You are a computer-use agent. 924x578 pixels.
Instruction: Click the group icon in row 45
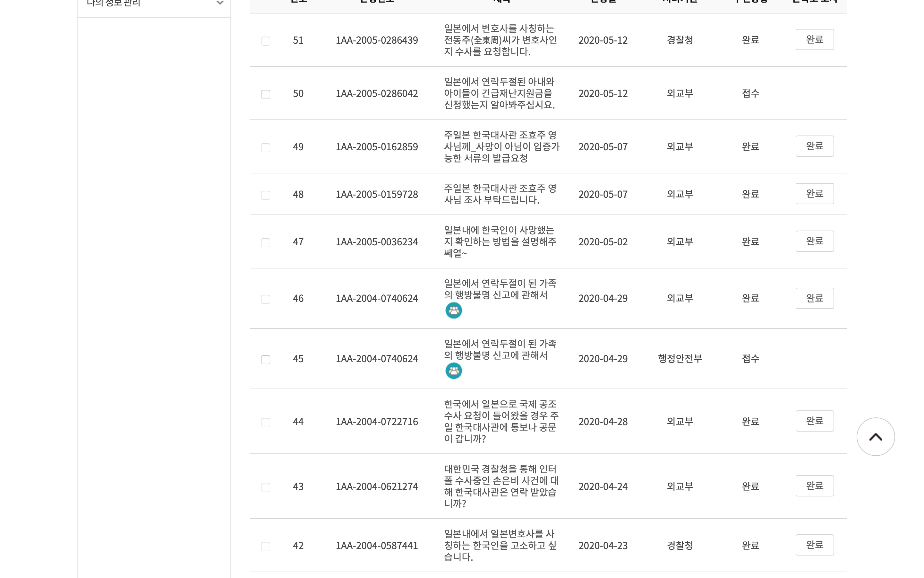tap(454, 371)
